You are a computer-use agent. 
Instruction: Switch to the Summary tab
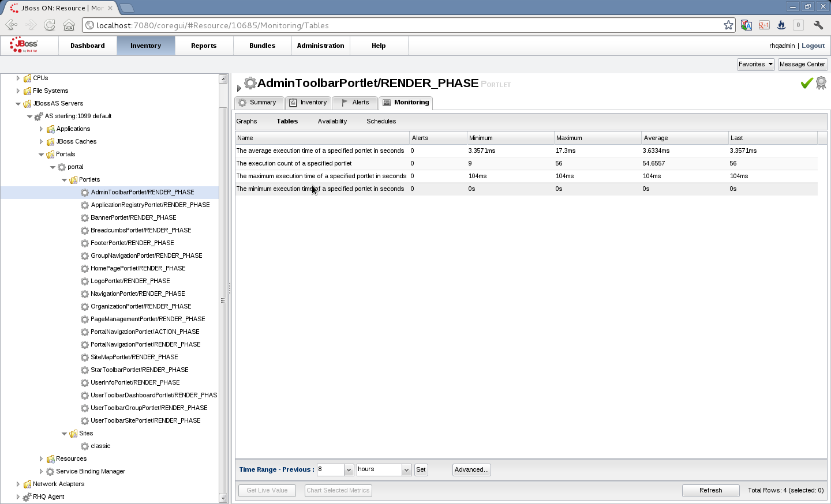[x=259, y=103]
